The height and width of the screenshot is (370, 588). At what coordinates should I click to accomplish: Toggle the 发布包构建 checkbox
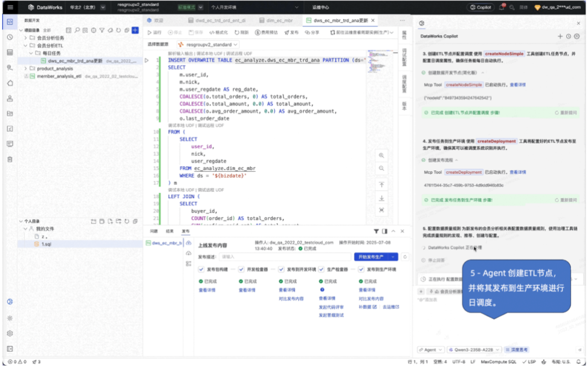[201, 270]
